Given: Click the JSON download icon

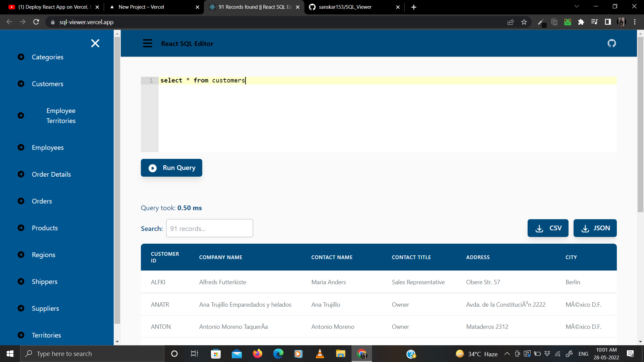Looking at the screenshot, I should pyautogui.click(x=586, y=228).
